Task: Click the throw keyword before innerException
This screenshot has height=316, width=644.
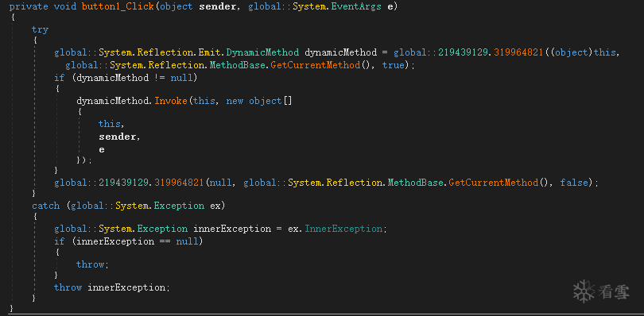Action: [x=68, y=287]
